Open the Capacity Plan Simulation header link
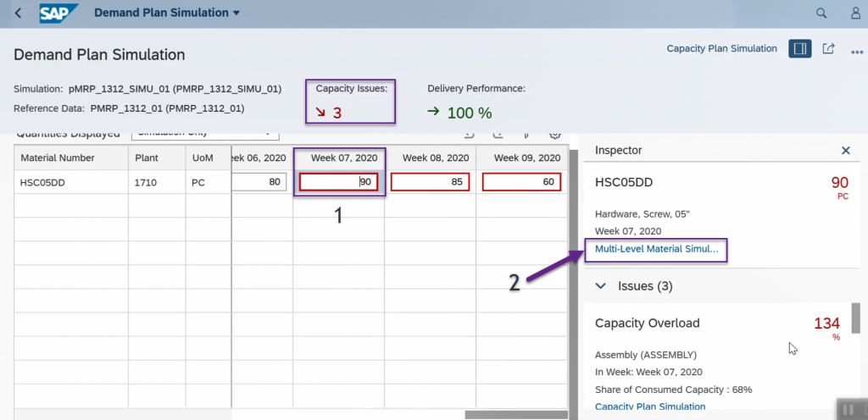Screen dimensions: 868x420 tap(722, 48)
